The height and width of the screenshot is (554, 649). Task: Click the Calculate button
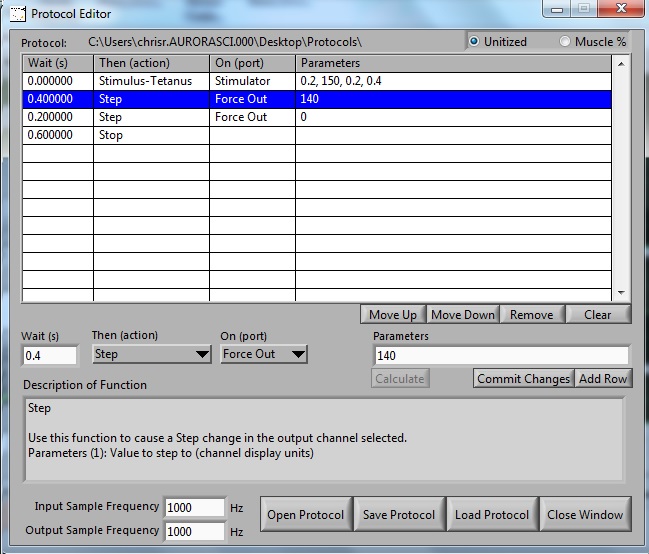click(400, 378)
